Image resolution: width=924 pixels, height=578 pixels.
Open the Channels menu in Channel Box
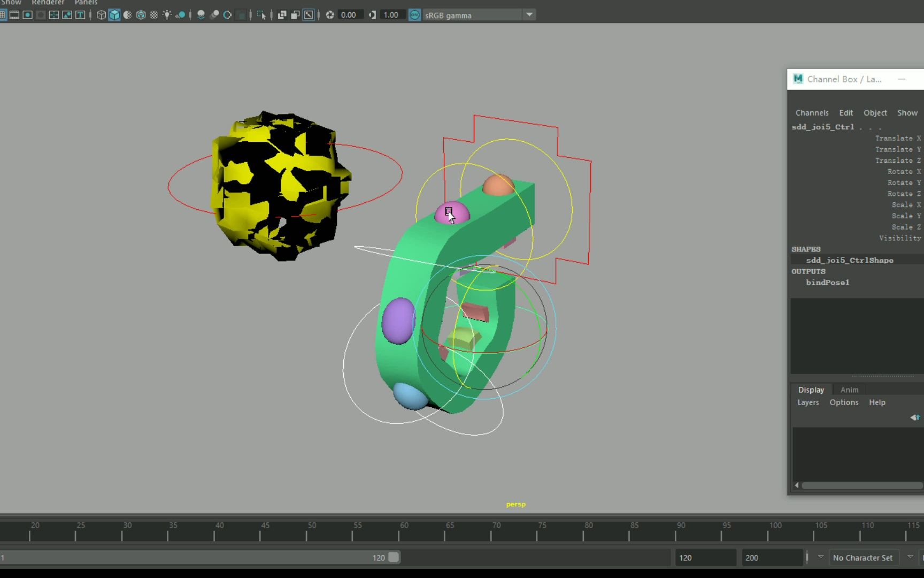tap(812, 113)
